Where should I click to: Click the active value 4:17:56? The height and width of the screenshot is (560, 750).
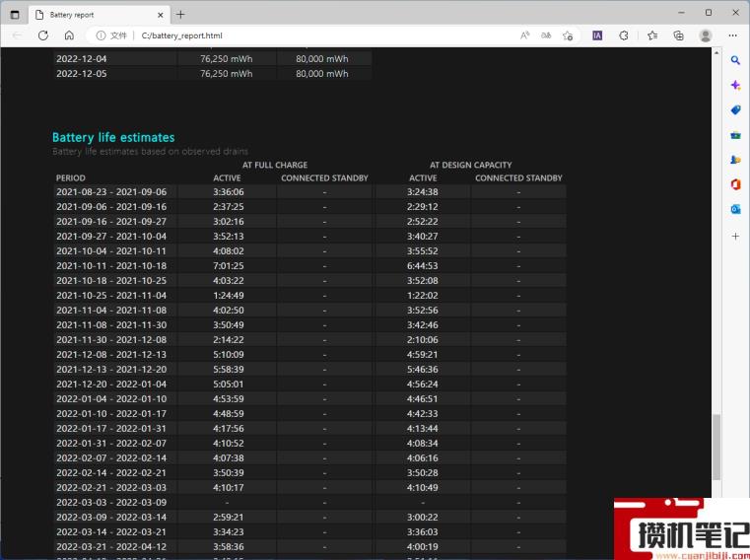coord(229,428)
